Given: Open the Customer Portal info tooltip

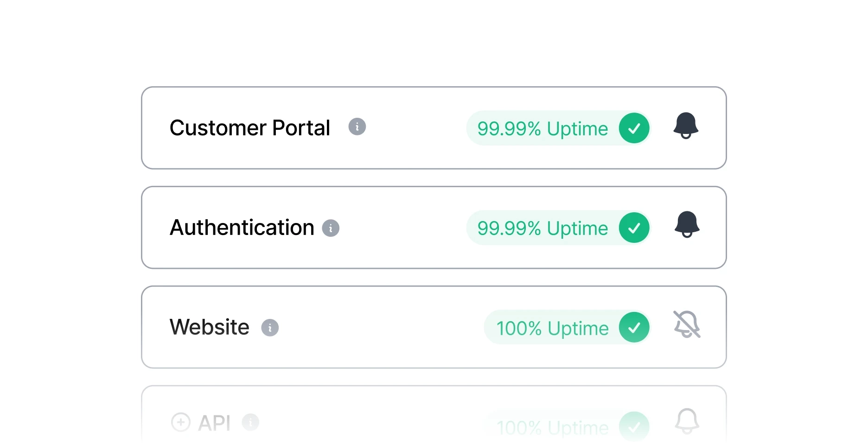Looking at the screenshot, I should (x=357, y=126).
